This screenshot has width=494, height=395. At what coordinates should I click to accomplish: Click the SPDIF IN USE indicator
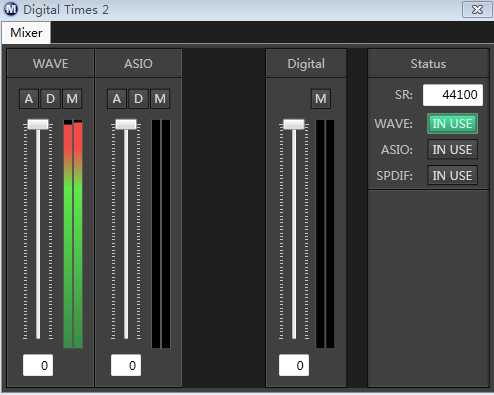452,175
